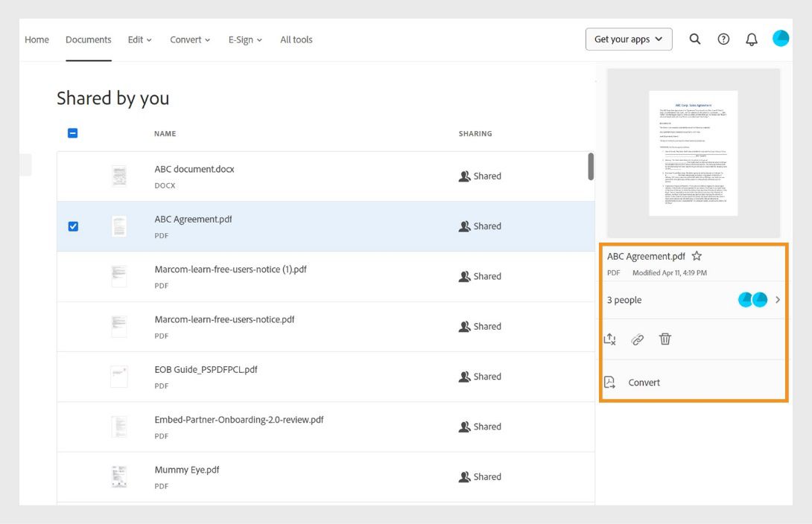812x524 pixels.
Task: Expand the Edit menu
Action: coord(139,39)
